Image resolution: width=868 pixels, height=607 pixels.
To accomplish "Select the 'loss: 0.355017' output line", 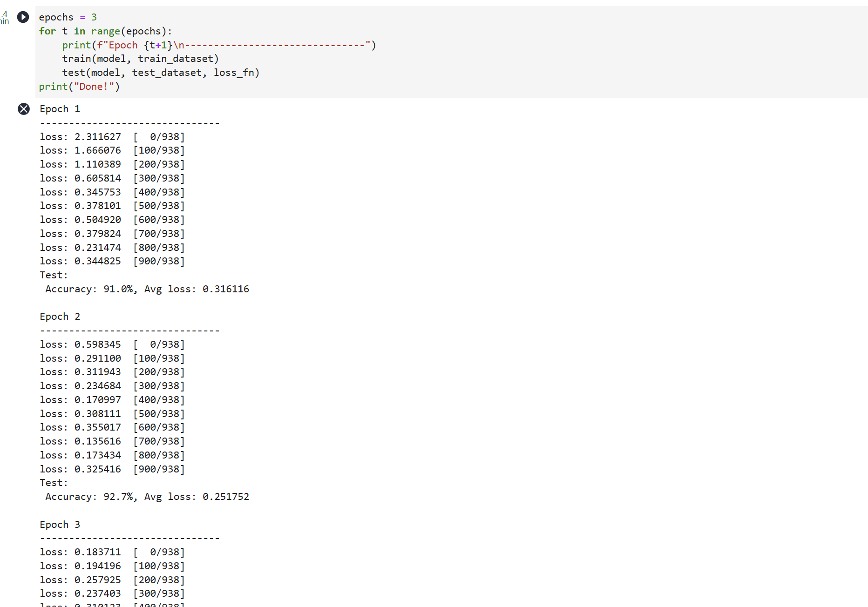I will pyautogui.click(x=112, y=427).
